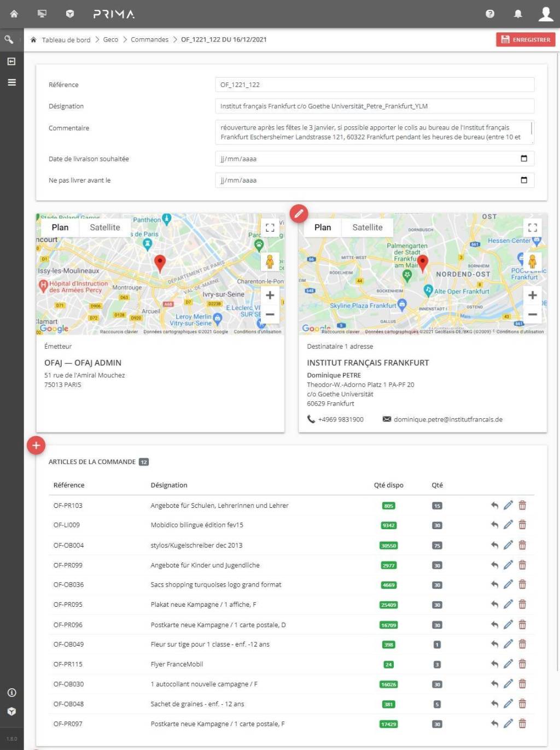
Task: Switch Paris map to Satellite view
Action: [105, 227]
